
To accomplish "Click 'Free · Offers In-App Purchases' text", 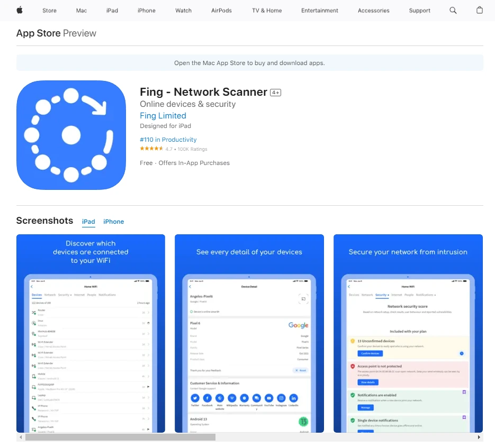I will coord(185,163).
